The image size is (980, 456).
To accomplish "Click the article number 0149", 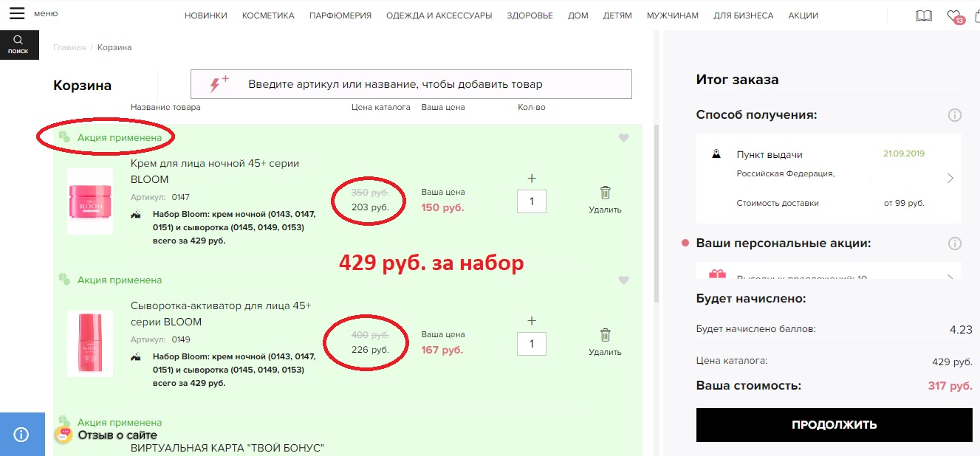I will 181,339.
